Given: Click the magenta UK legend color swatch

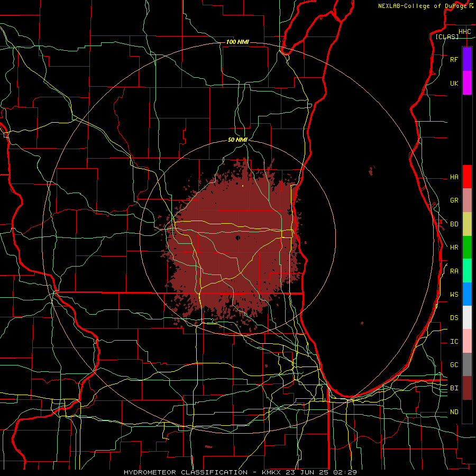Looking at the screenshot, I should coord(467,83).
